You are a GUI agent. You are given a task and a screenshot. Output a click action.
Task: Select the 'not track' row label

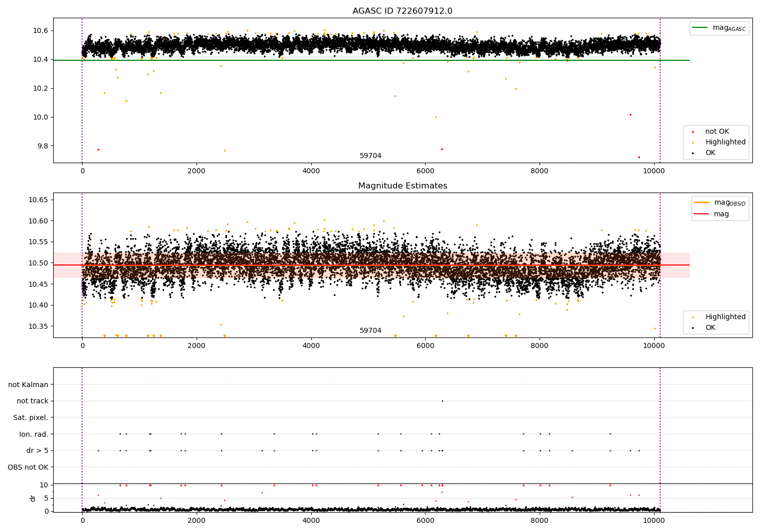[32, 401]
